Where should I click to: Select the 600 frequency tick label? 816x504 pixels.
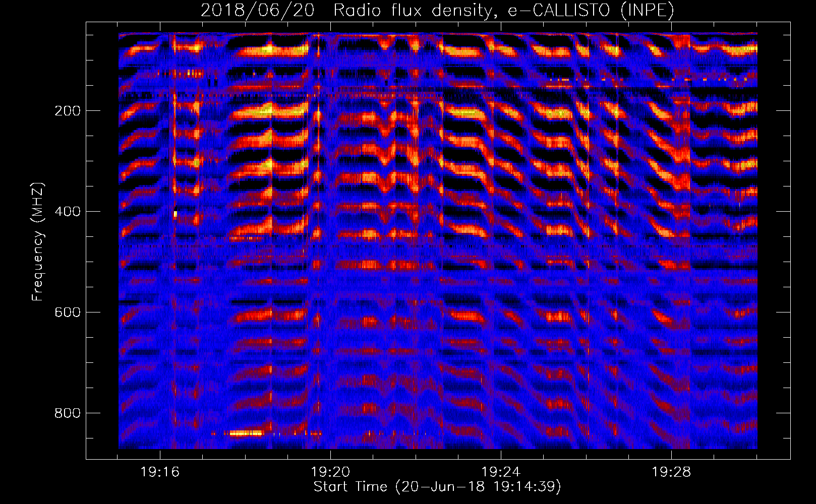pos(67,312)
